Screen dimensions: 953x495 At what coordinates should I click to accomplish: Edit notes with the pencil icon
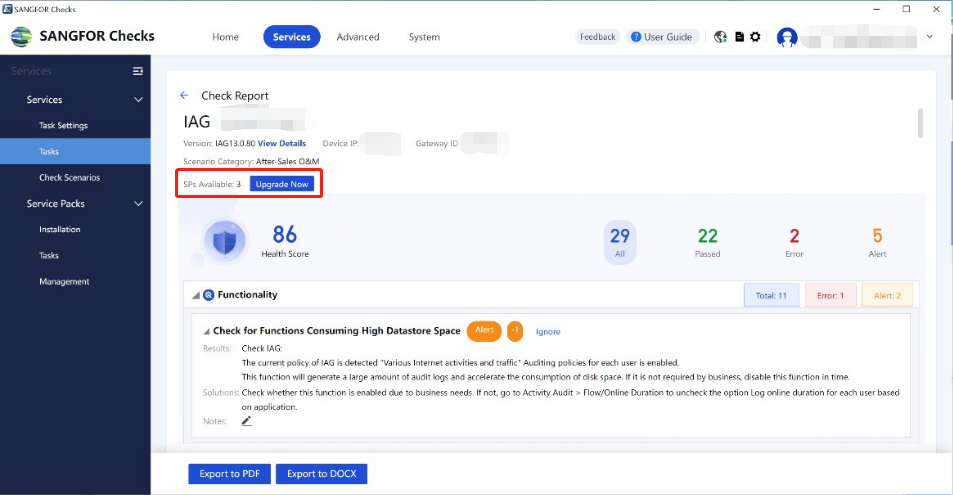[x=246, y=421]
